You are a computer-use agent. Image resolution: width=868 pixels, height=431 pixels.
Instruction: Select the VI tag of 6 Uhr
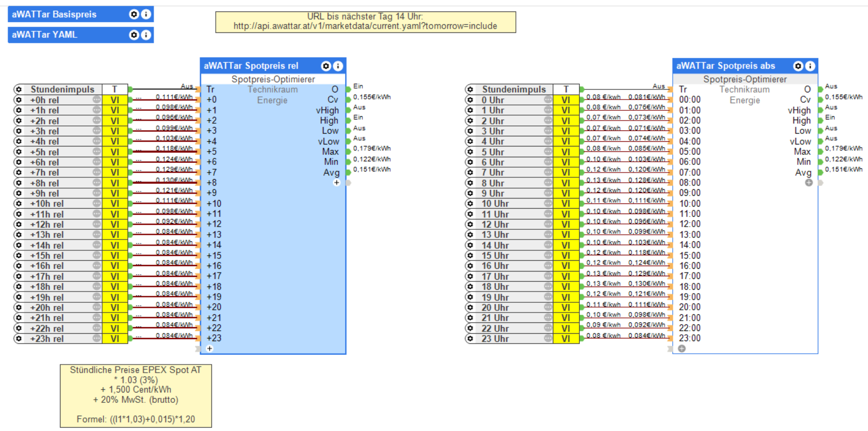pyautogui.click(x=566, y=162)
